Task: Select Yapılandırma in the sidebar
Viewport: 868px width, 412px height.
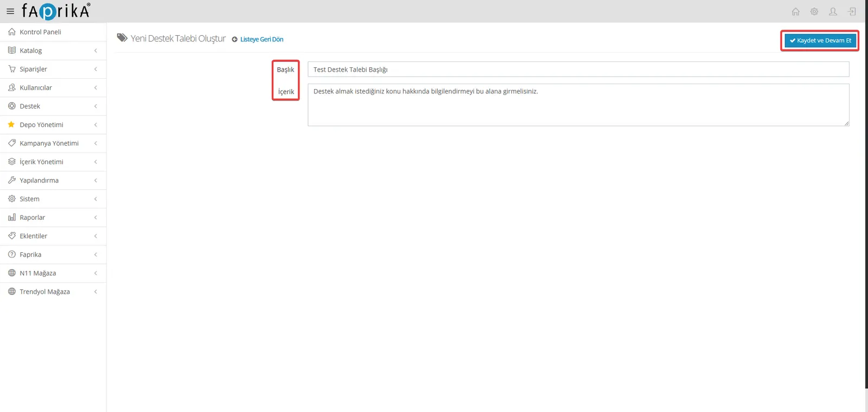Action: click(53, 180)
